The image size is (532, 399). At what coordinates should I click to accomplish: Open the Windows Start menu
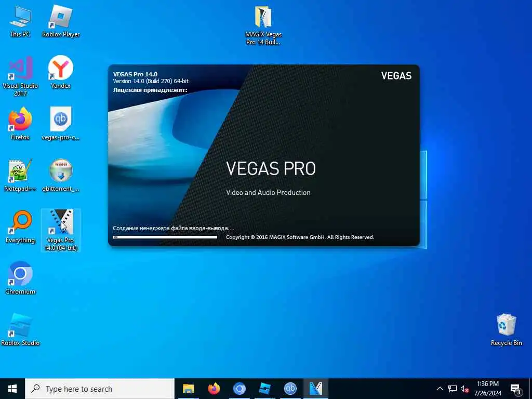pyautogui.click(x=12, y=389)
